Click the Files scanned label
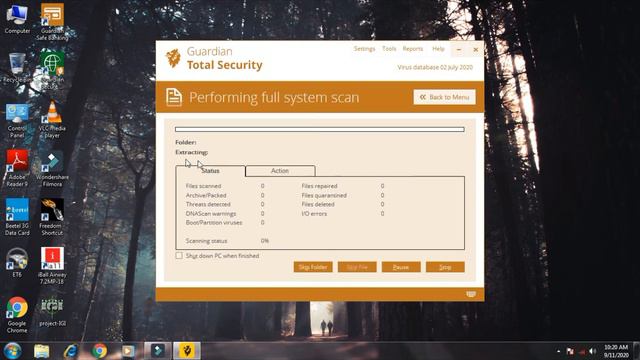The width and height of the screenshot is (640, 360). (x=203, y=186)
